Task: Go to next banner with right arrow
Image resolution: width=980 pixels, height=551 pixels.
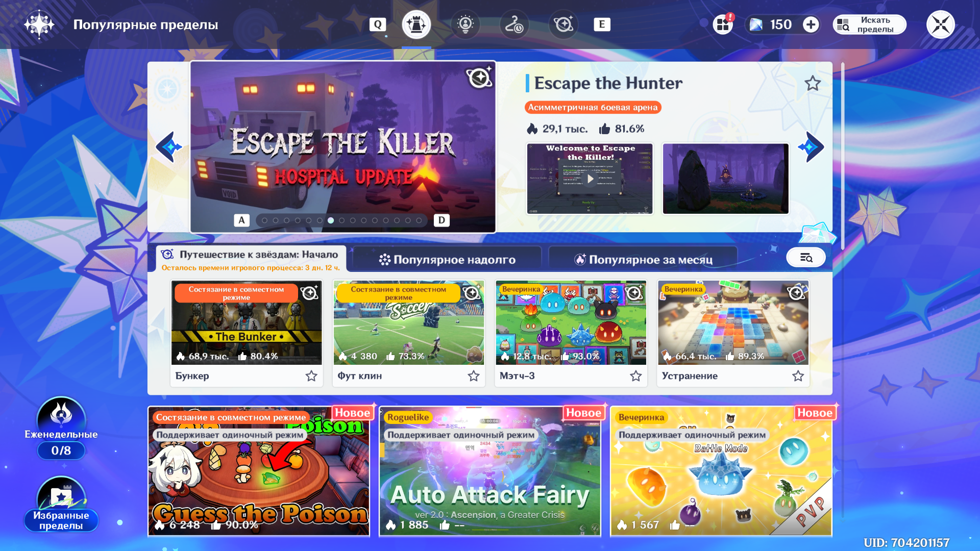Action: 811,147
